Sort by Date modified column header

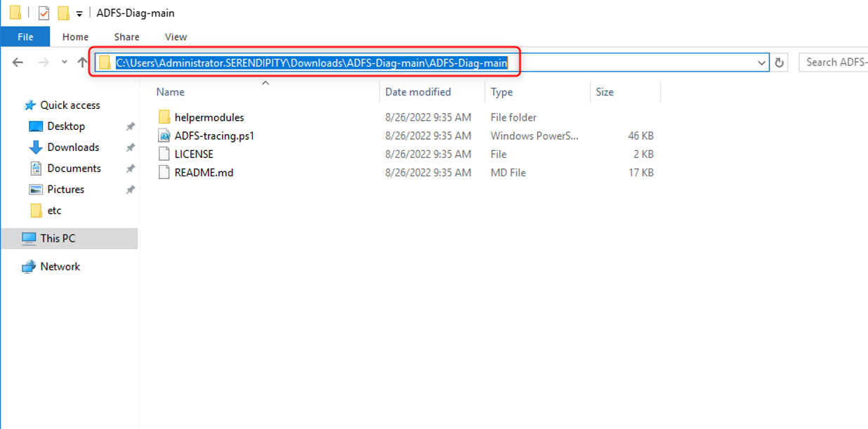click(418, 92)
